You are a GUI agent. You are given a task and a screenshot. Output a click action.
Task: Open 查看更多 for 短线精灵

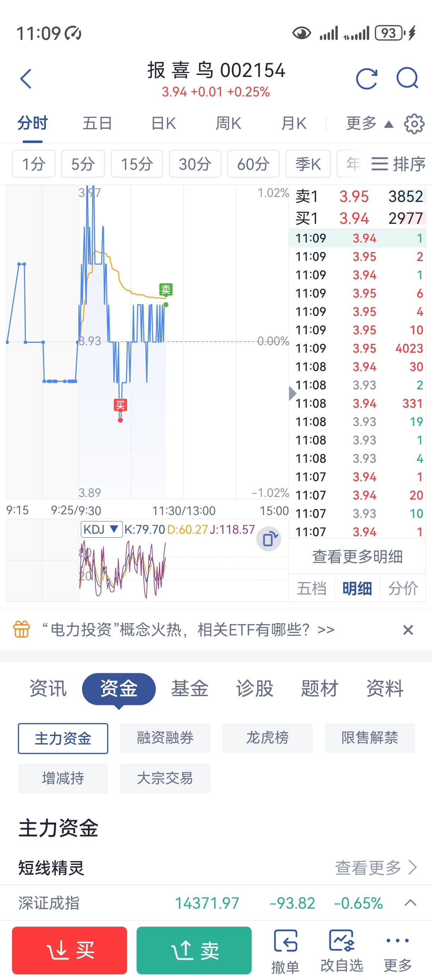click(376, 867)
